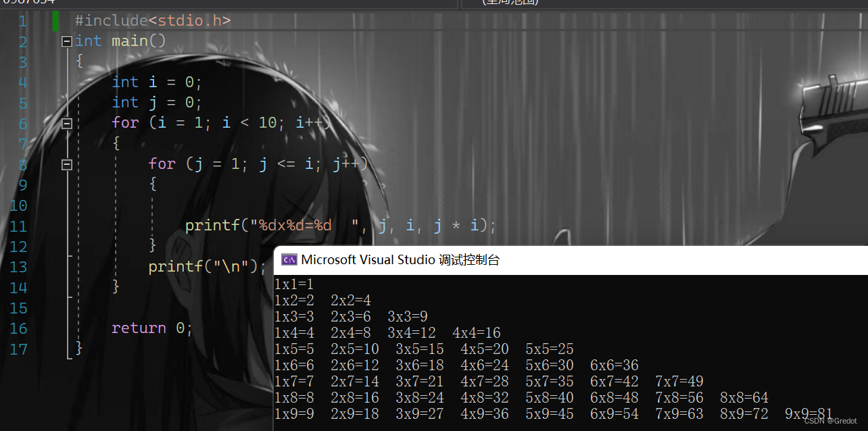Click console output 8x9=72
Screen dimensions: 868x431
(x=744, y=414)
